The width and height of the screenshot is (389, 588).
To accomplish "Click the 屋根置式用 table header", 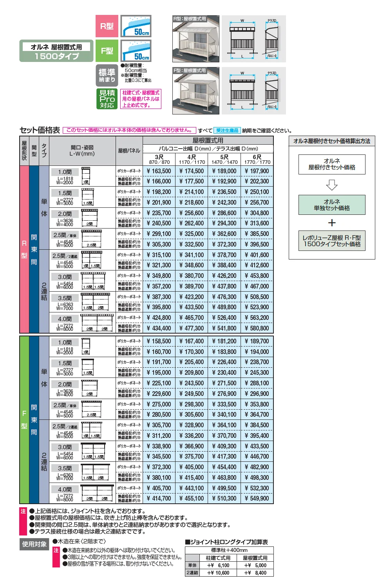I will click(208, 140).
